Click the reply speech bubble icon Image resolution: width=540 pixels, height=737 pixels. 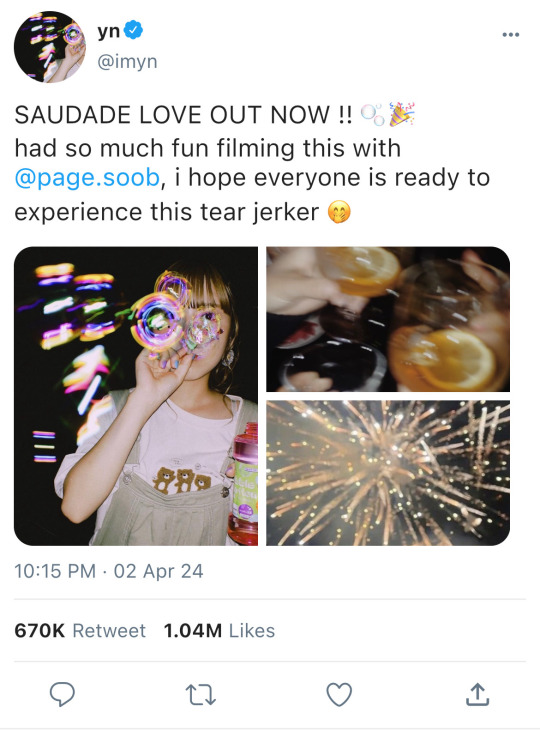pos(62,694)
